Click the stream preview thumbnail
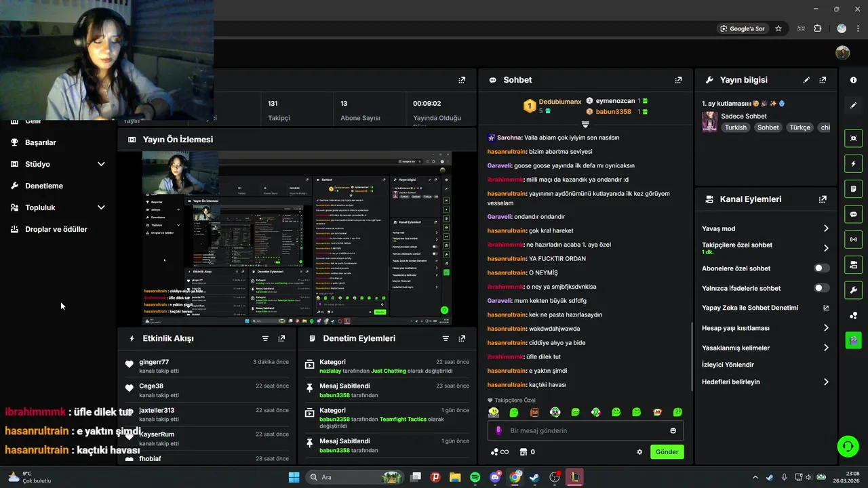Image resolution: width=868 pixels, height=488 pixels. (x=297, y=239)
